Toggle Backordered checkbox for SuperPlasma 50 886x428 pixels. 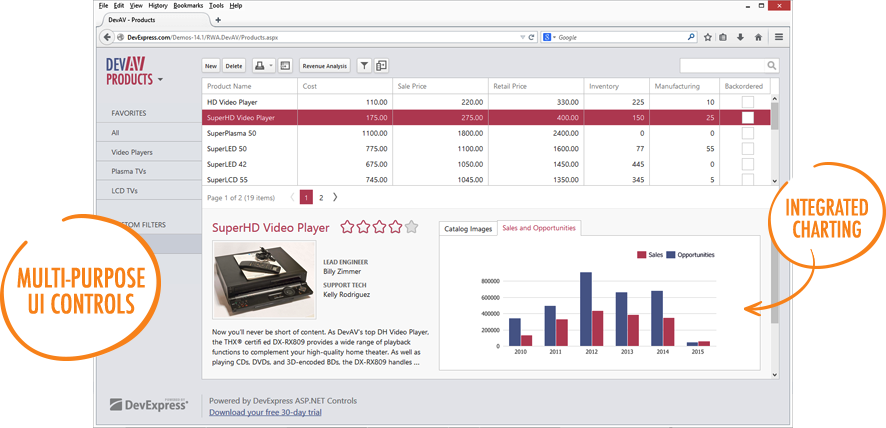747,133
